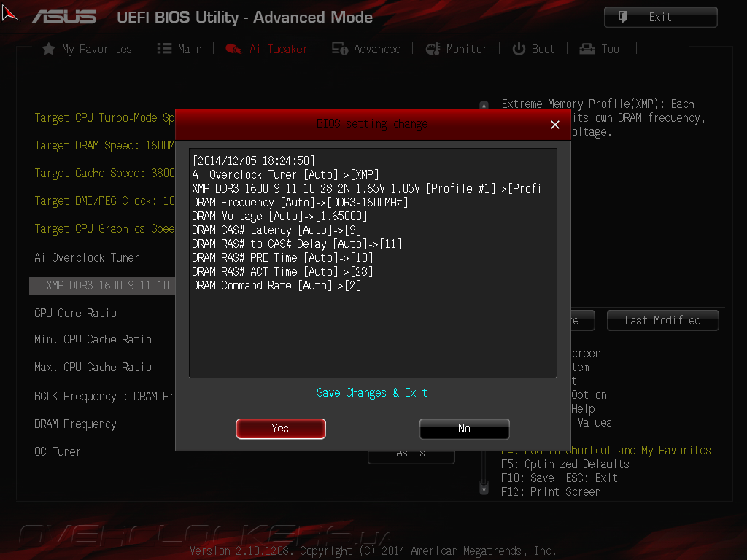Click F12: Print Screen hint
The height and width of the screenshot is (560, 747).
coord(551,492)
